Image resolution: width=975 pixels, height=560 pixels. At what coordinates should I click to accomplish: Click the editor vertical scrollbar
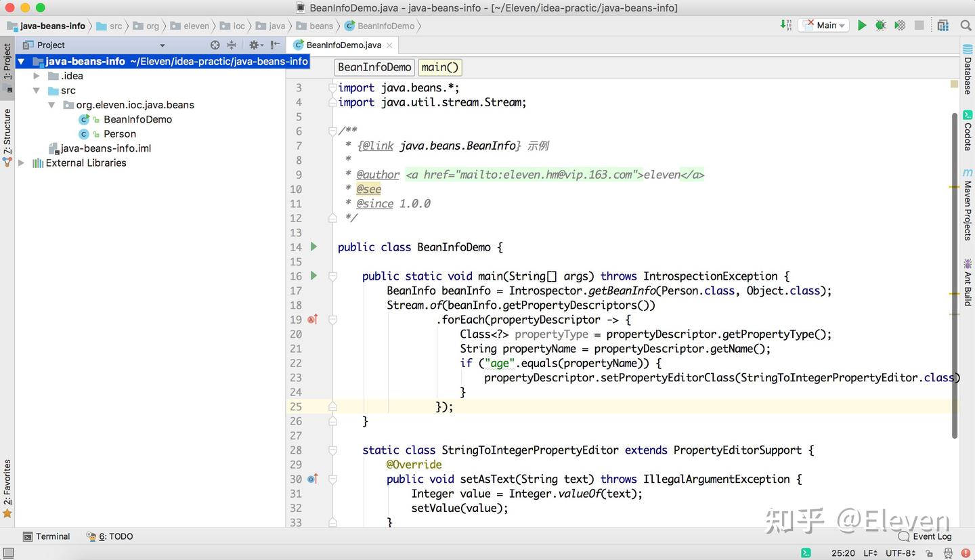(955, 271)
